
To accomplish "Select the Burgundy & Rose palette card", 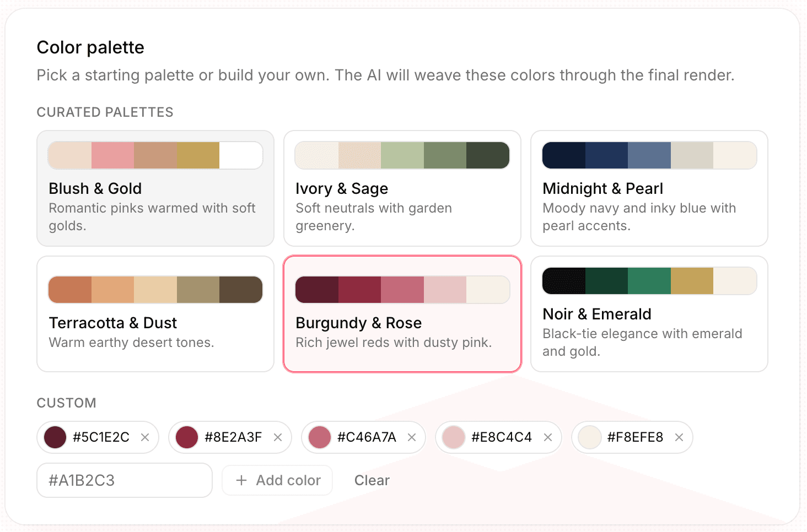I will tap(402, 314).
